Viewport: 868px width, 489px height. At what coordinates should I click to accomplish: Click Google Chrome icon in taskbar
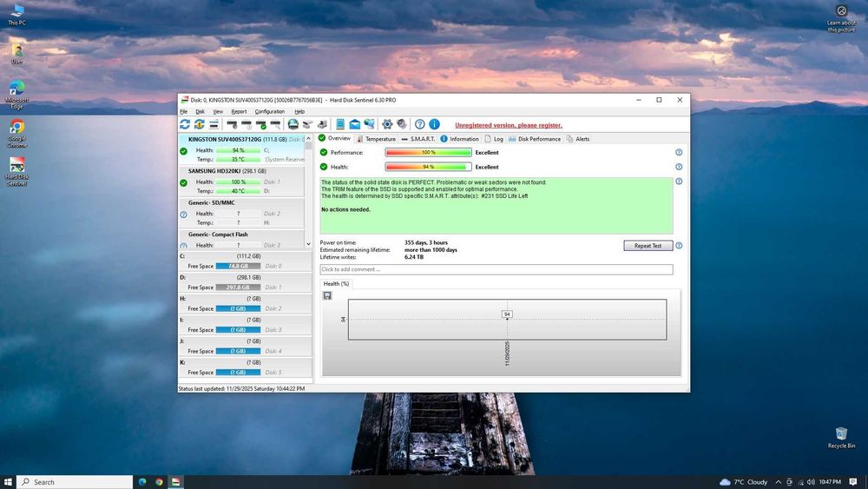pos(159,482)
